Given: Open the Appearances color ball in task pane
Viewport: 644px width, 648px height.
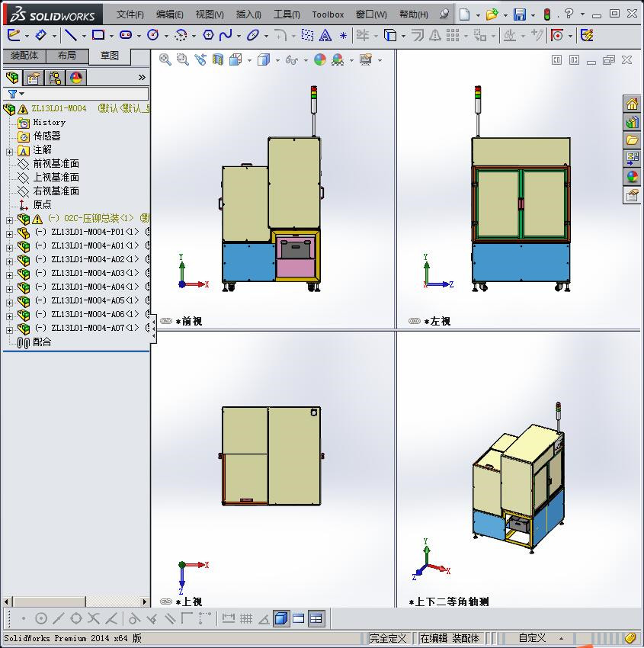Looking at the screenshot, I should [x=632, y=176].
